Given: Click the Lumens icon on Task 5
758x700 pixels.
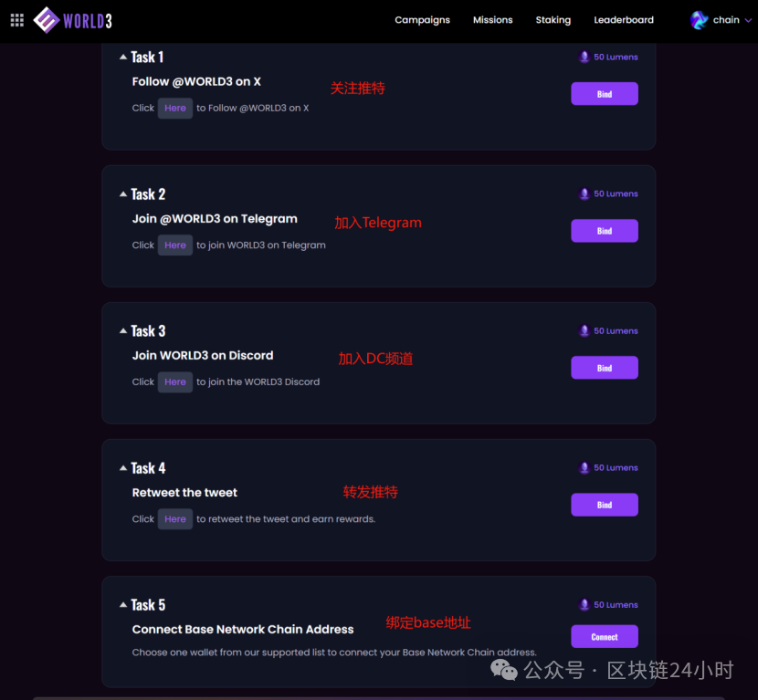Looking at the screenshot, I should pyautogui.click(x=584, y=605).
